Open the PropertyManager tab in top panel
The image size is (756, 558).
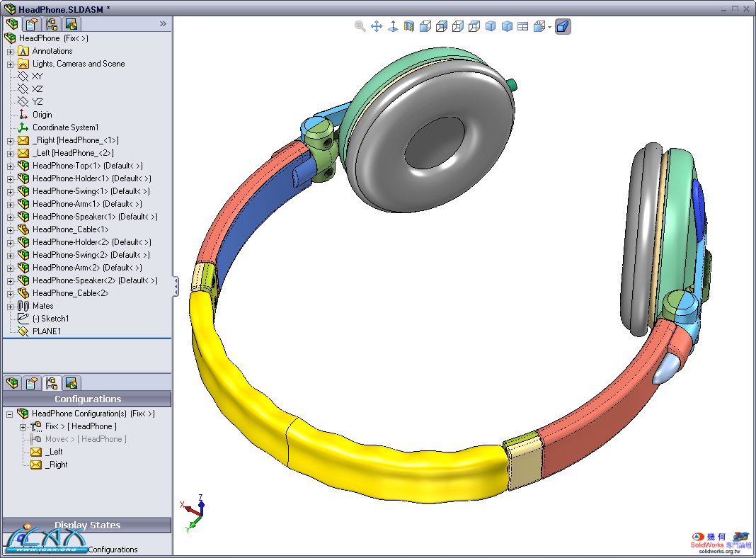coord(31,23)
